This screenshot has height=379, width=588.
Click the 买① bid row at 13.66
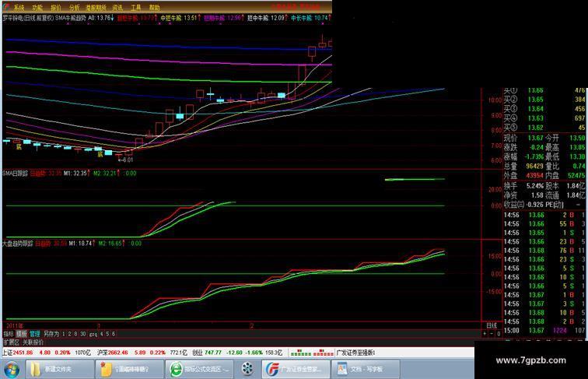pyautogui.click(x=544, y=90)
